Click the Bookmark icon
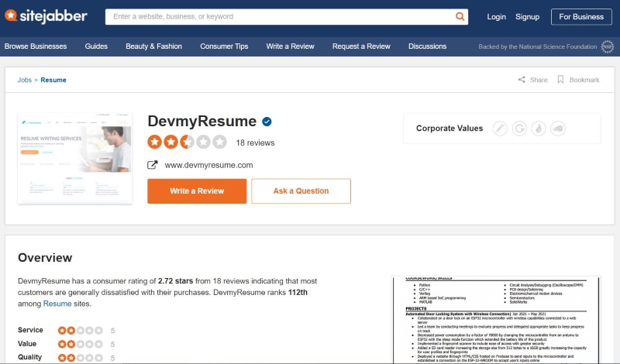This screenshot has width=620, height=364. pyautogui.click(x=560, y=80)
